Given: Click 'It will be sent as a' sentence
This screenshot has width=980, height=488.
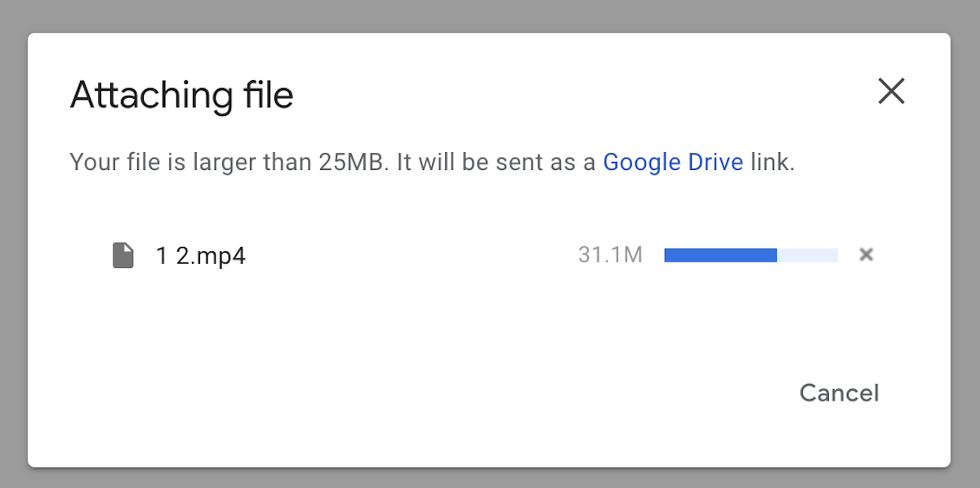Looking at the screenshot, I should tap(497, 162).
